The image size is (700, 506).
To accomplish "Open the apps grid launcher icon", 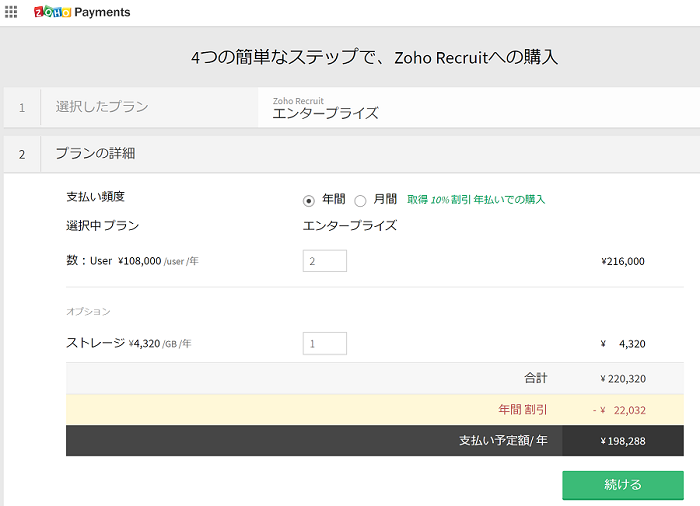I will 11,12.
